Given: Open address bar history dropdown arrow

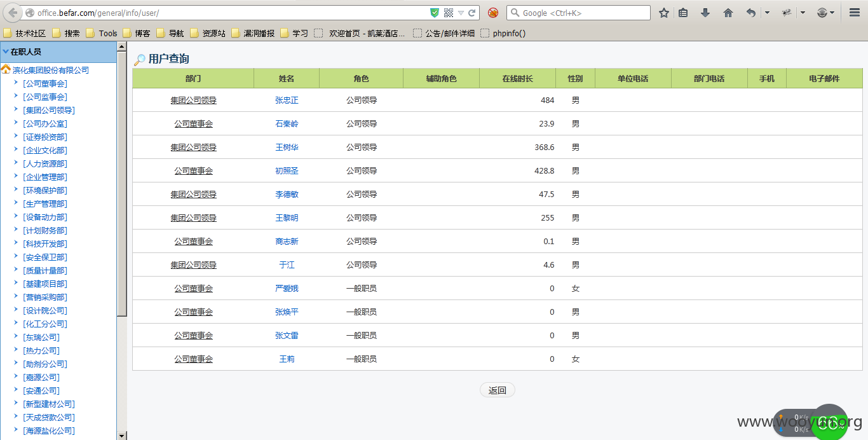Looking at the screenshot, I should (x=461, y=13).
